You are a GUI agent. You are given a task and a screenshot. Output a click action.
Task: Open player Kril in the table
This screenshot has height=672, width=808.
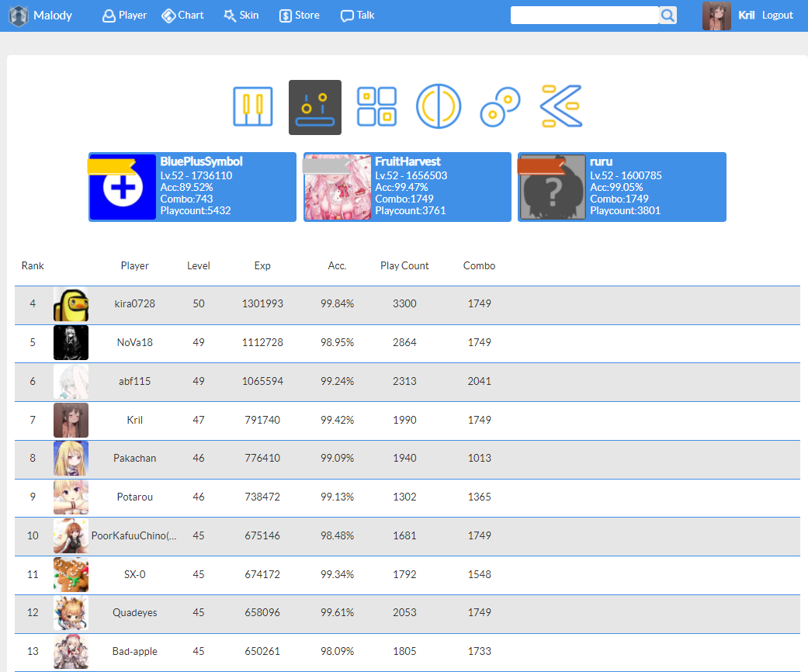coord(134,420)
